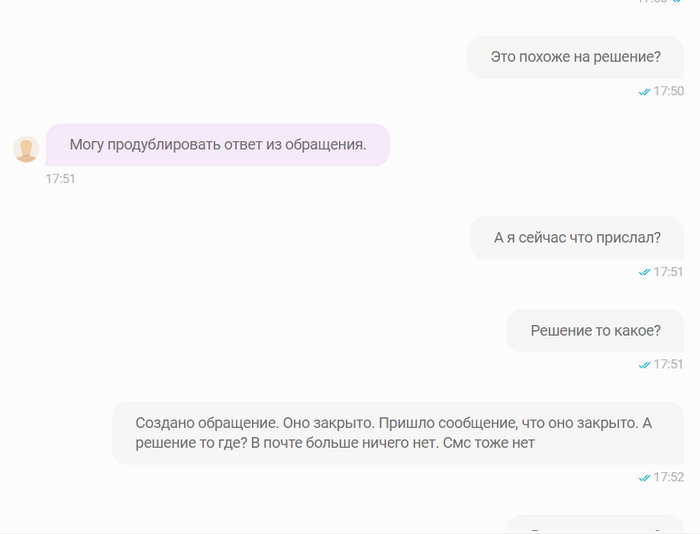The height and width of the screenshot is (534, 700).
Task: Select agent reply "Могу продублировать ответ из обращения."
Action: pos(218,145)
